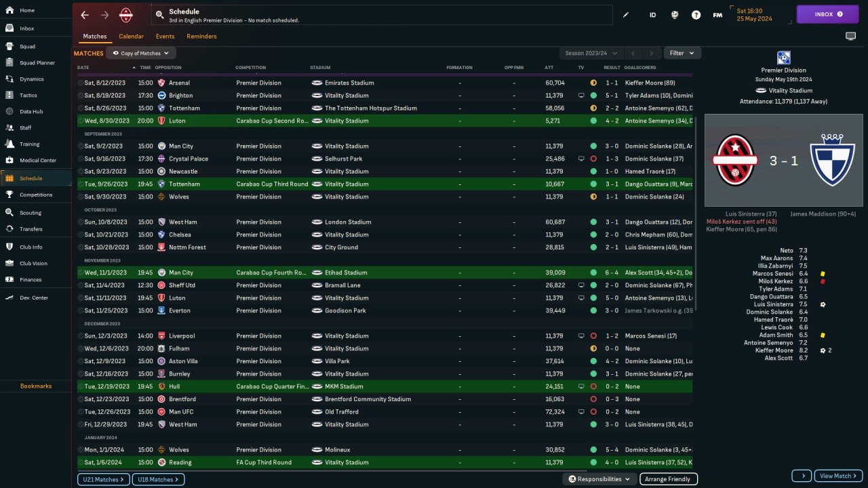
Task: Open the Copy of Matches view dropdown
Action: tap(140, 53)
